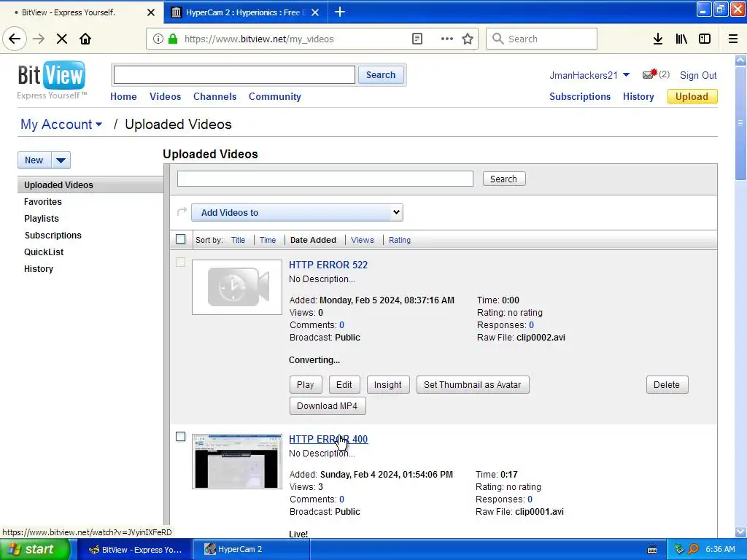This screenshot has height=560, width=747.
Task: Show site information icon in address bar
Action: [x=158, y=39]
